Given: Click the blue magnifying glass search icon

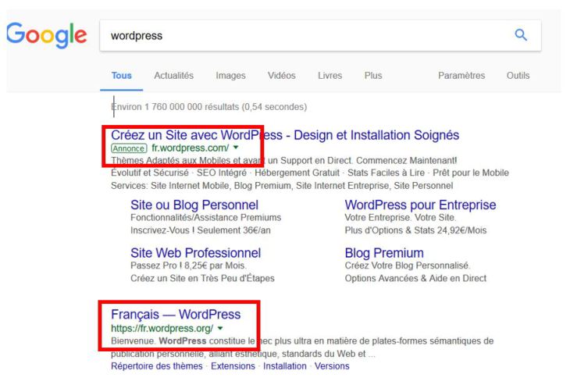Looking at the screenshot, I should [521, 35].
